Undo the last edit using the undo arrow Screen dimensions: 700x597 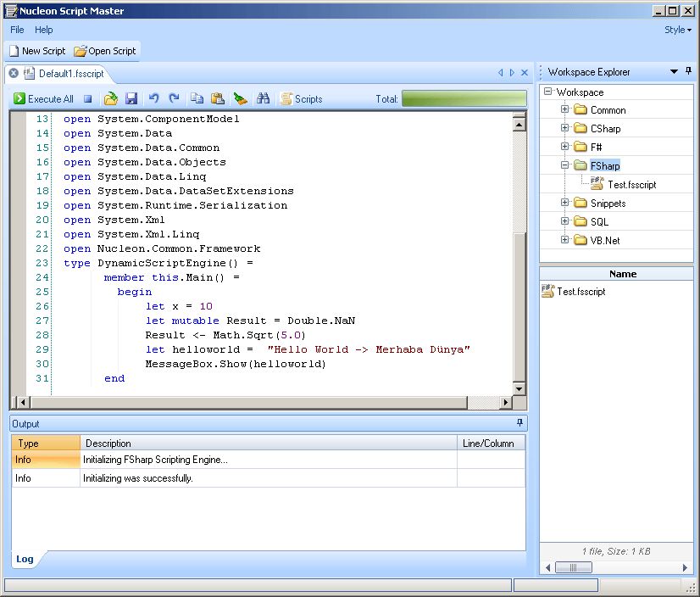click(x=154, y=98)
